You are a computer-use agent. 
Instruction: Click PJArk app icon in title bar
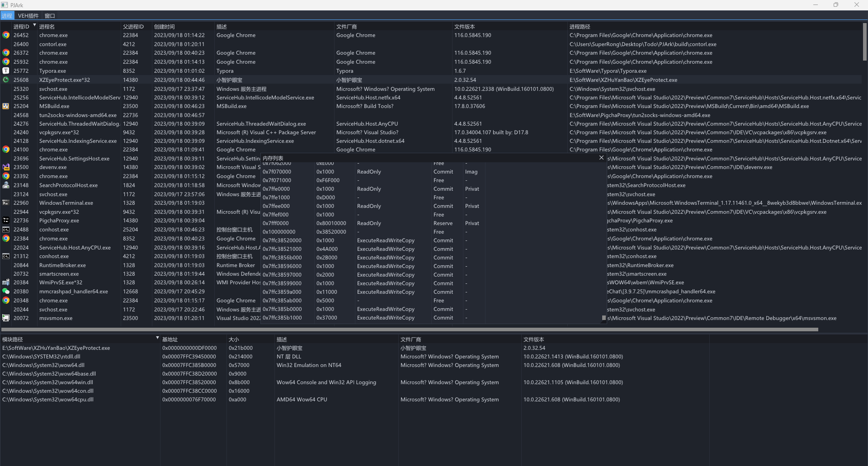[x=5, y=5]
